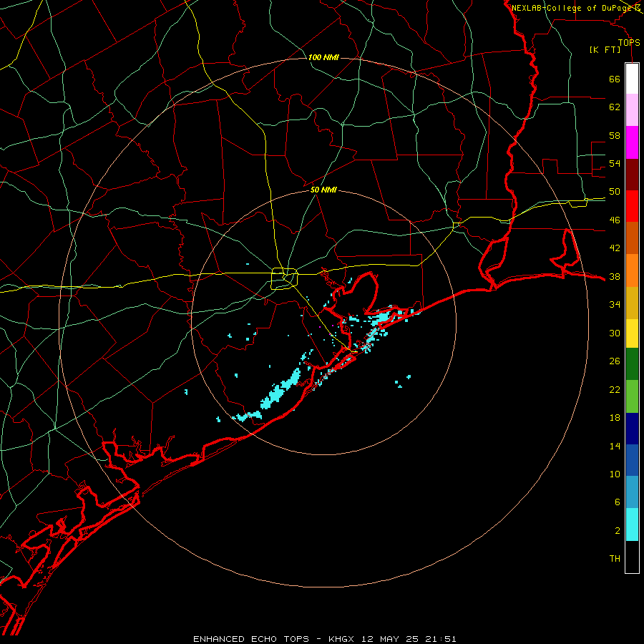Click the '54' legend value

(615, 163)
